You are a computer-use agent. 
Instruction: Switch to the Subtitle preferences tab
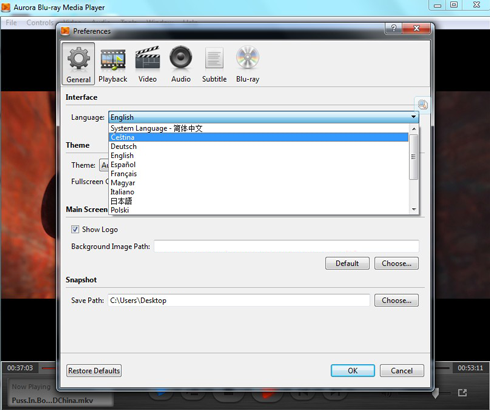coord(214,64)
